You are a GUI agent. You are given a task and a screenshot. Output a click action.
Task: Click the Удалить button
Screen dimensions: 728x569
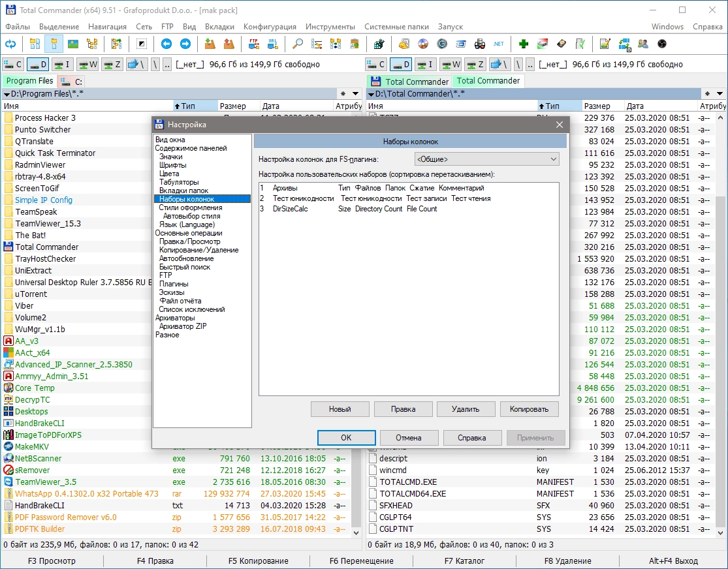[466, 409]
